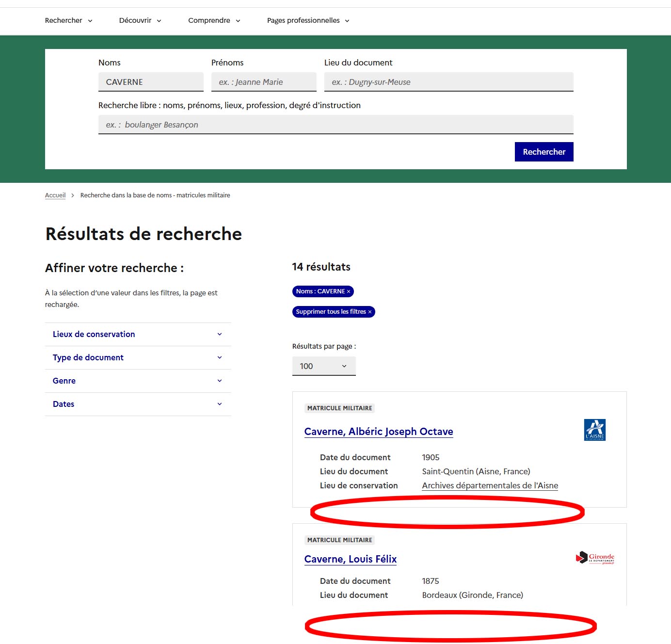Expand the Type de document filter
The image size is (671, 644).
pyautogui.click(x=138, y=357)
